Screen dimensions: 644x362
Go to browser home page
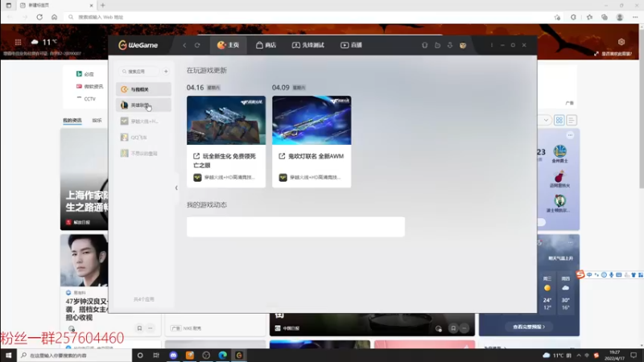54,17
